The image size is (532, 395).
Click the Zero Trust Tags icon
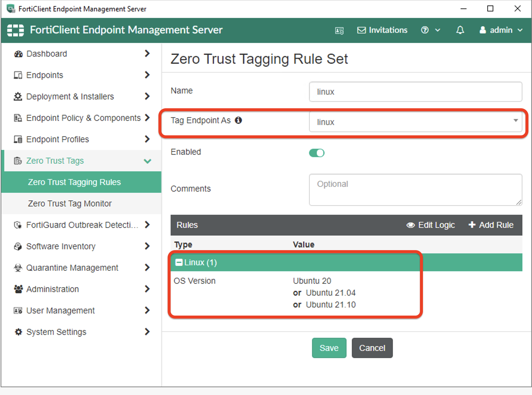coord(18,161)
